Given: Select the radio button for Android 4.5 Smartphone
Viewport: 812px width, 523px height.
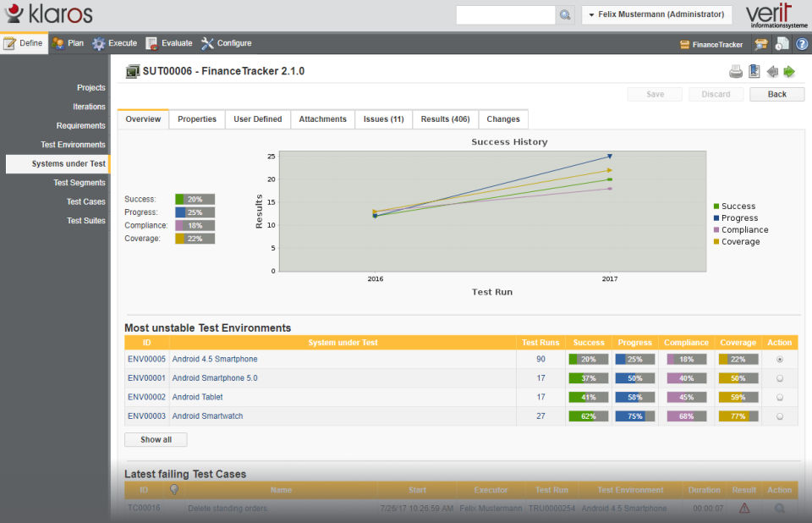Looking at the screenshot, I should tap(779, 359).
